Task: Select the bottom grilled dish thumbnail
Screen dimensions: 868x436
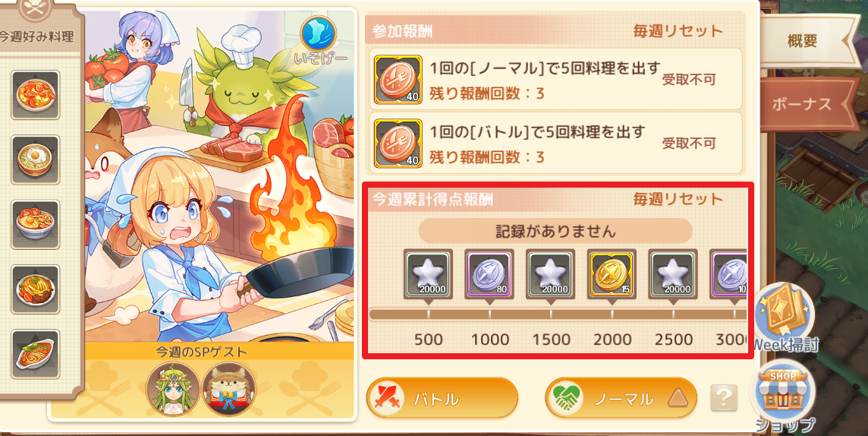Action: click(x=36, y=354)
